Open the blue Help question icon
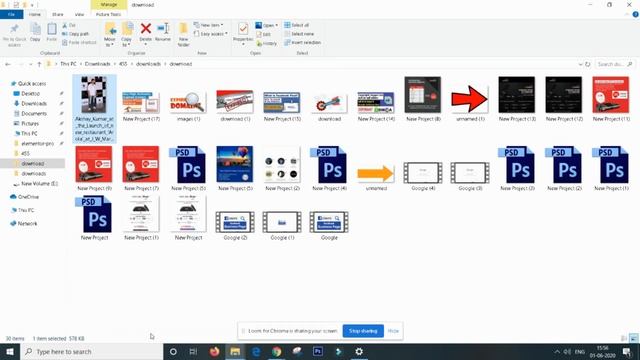640x360 pixels. (636, 14)
